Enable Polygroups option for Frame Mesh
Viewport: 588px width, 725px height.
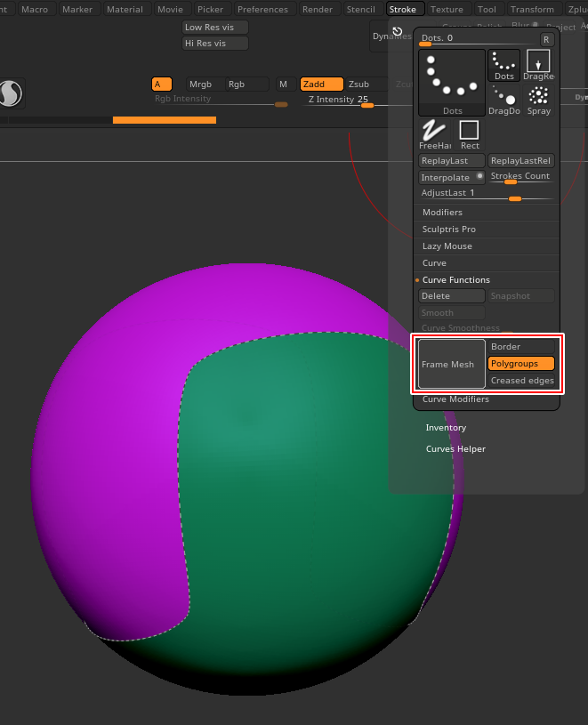[x=520, y=364]
